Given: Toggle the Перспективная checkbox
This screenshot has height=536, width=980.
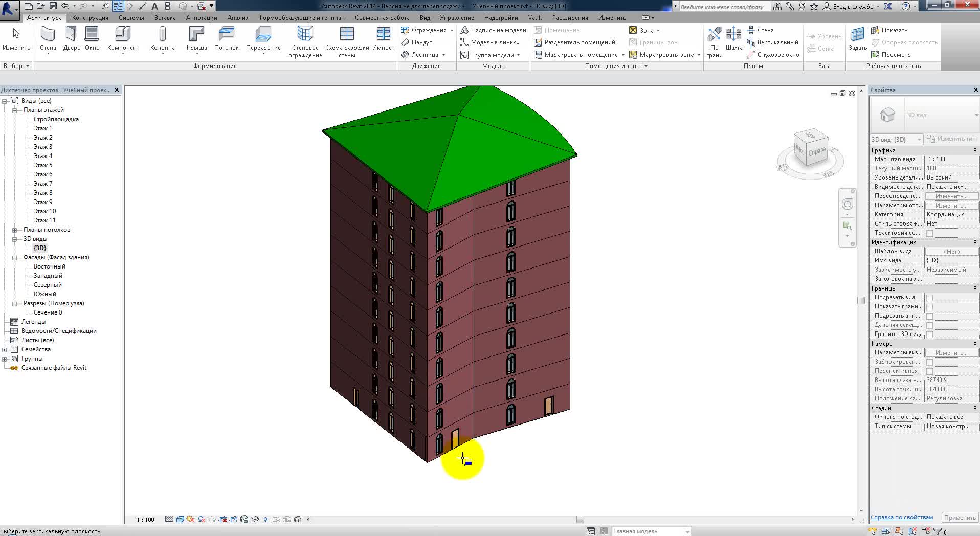Looking at the screenshot, I should click(929, 371).
